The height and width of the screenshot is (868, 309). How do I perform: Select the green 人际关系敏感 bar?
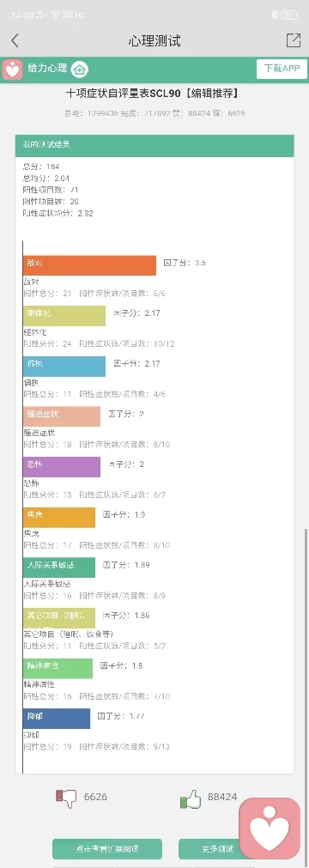(59, 568)
